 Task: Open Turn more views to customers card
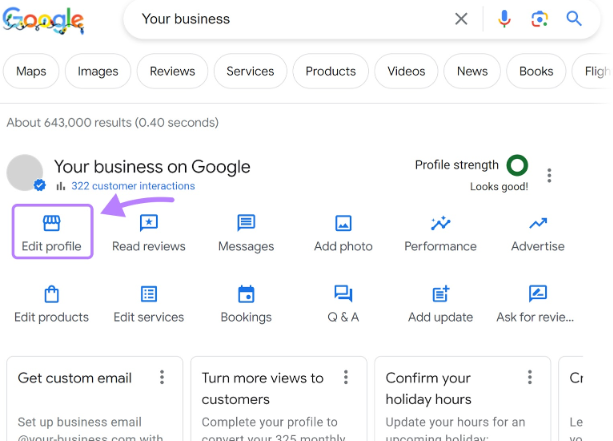pyautogui.click(x=279, y=399)
